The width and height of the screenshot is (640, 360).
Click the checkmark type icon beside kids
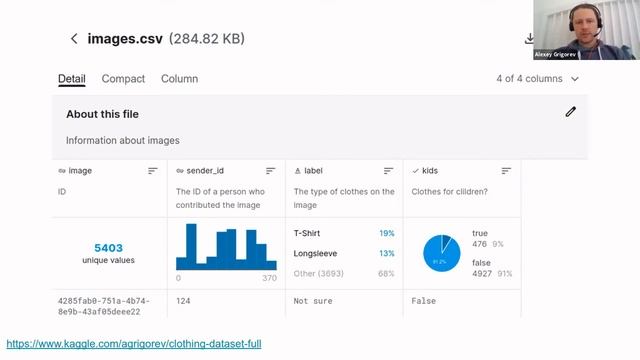pyautogui.click(x=416, y=171)
